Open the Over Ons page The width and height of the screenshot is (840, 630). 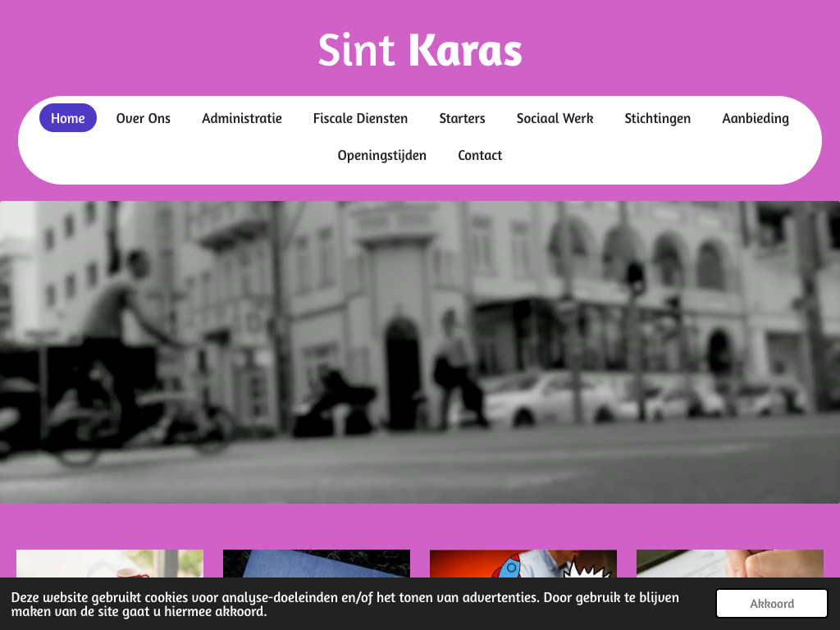click(143, 118)
